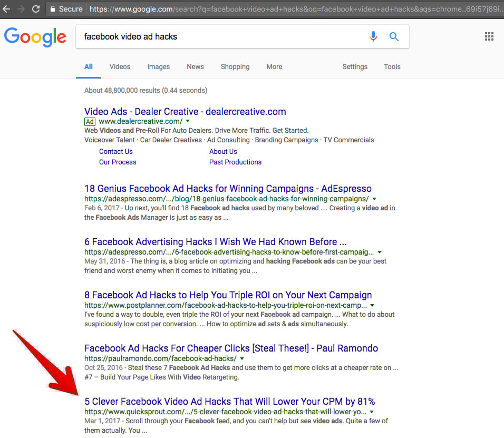The width and height of the screenshot is (504, 438).
Task: Click the quicksprout.com green URL text
Action: tap(225, 412)
